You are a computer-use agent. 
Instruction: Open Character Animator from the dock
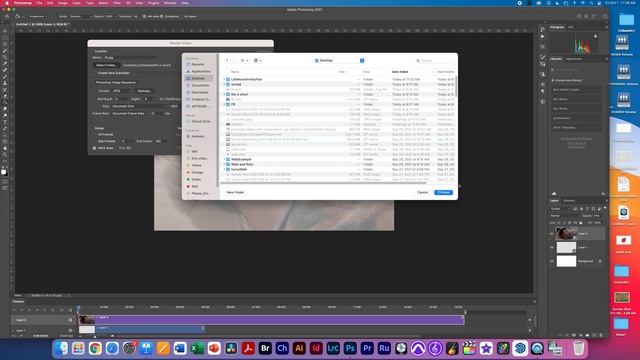[282, 348]
